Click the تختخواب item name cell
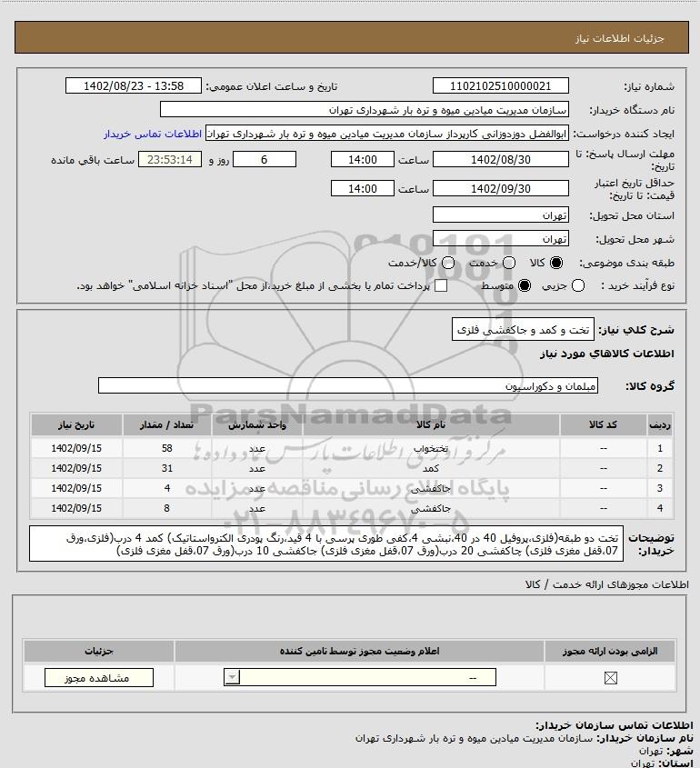Screen dimensions: 700x768 (431, 448)
